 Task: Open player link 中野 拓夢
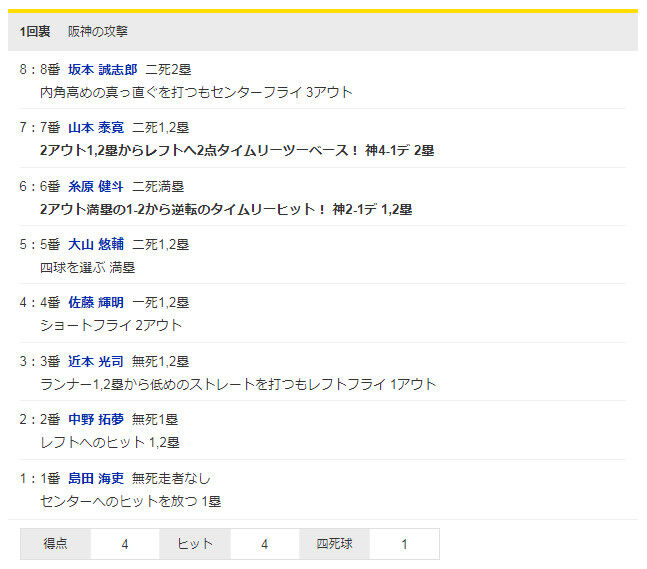pos(96,419)
